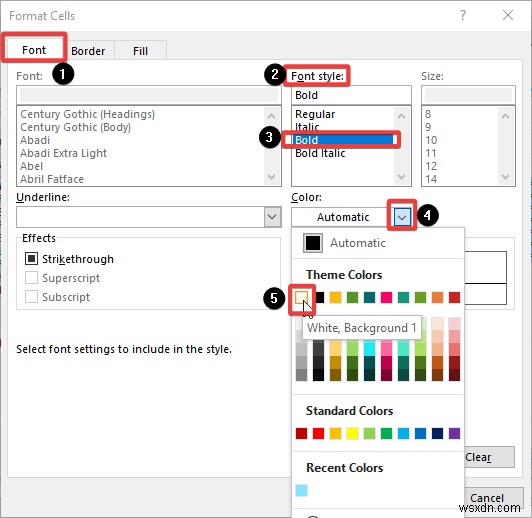Select the black Automatic color box
The width and height of the screenshot is (532, 518).
(x=312, y=243)
